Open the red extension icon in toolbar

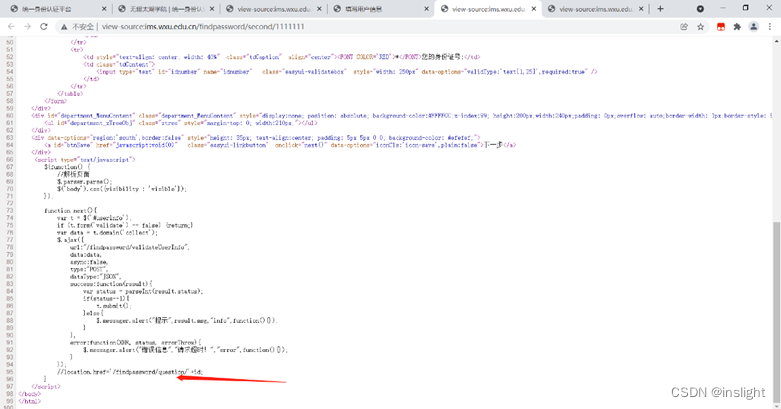tap(721, 27)
